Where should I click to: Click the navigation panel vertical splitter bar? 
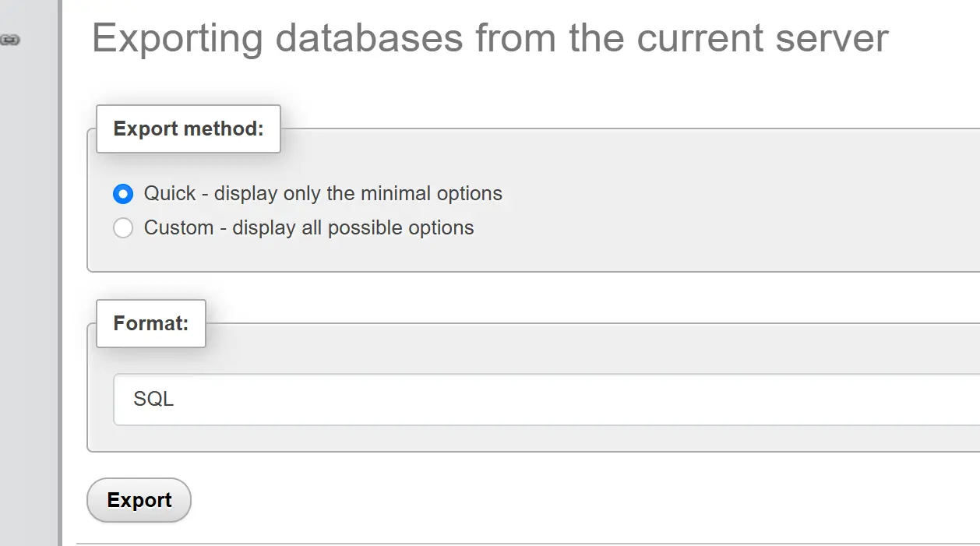59,273
